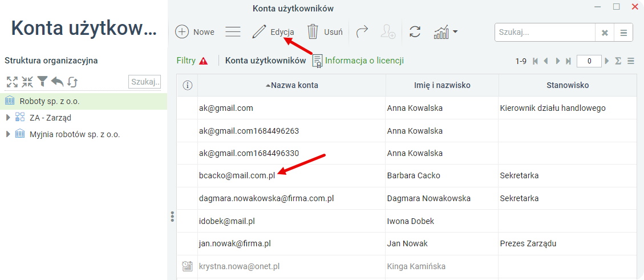644x280 pixels.
Task: Collapse all tree nodes icon
Action: tap(27, 82)
